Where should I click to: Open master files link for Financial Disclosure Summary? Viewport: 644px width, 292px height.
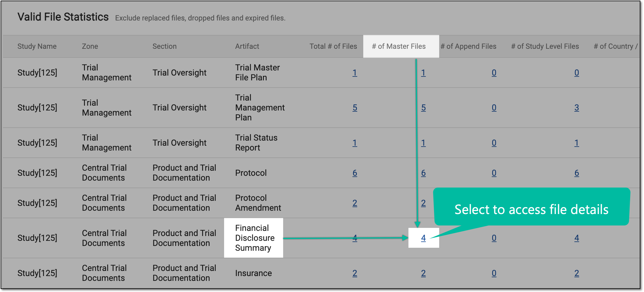[423, 238]
